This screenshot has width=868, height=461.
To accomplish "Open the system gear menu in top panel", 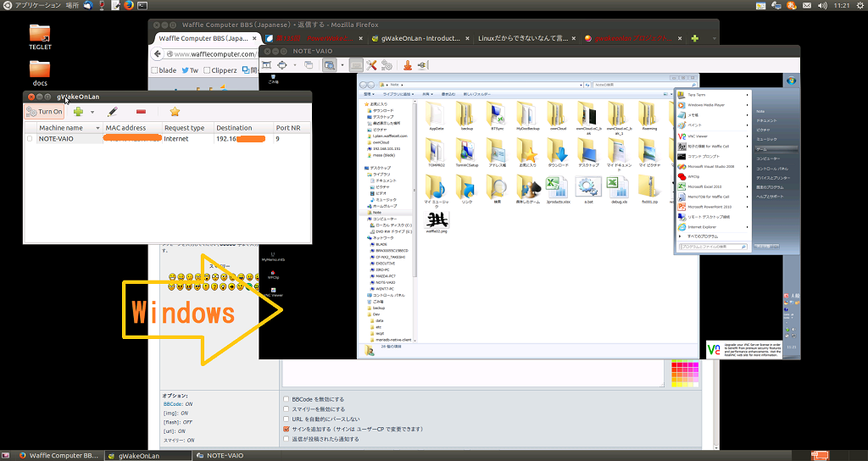I will pyautogui.click(x=860, y=5).
